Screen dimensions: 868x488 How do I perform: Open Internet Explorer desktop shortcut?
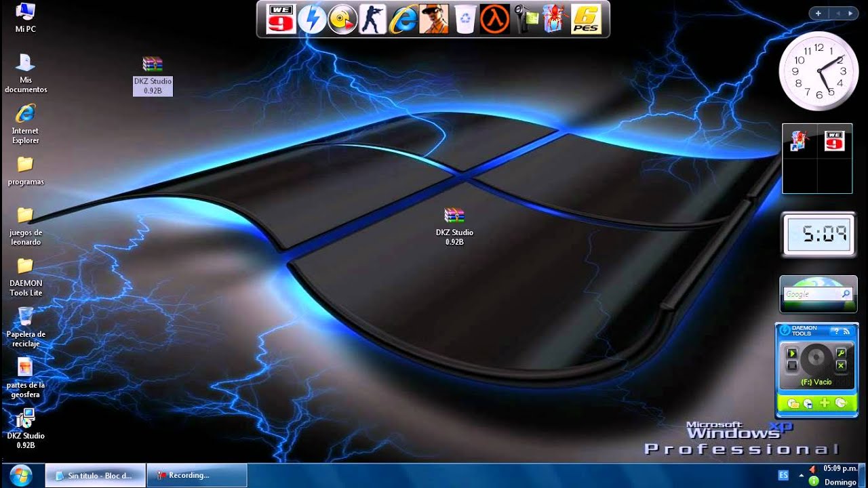click(26, 124)
